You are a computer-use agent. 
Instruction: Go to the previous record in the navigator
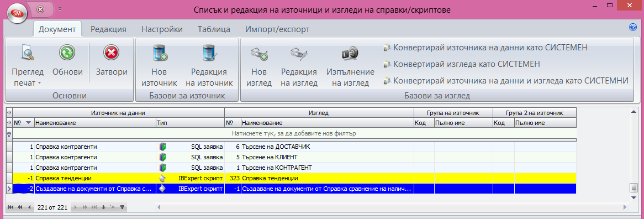pyautogui.click(x=29, y=207)
